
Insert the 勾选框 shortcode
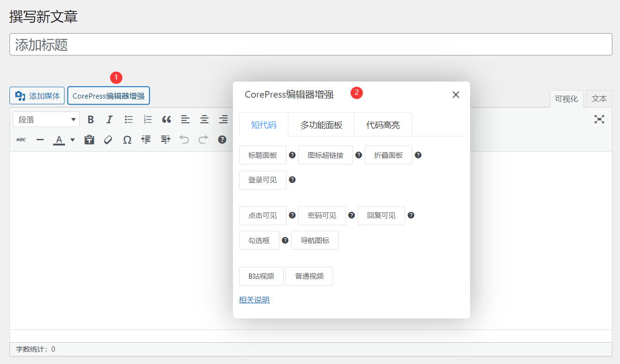259,240
